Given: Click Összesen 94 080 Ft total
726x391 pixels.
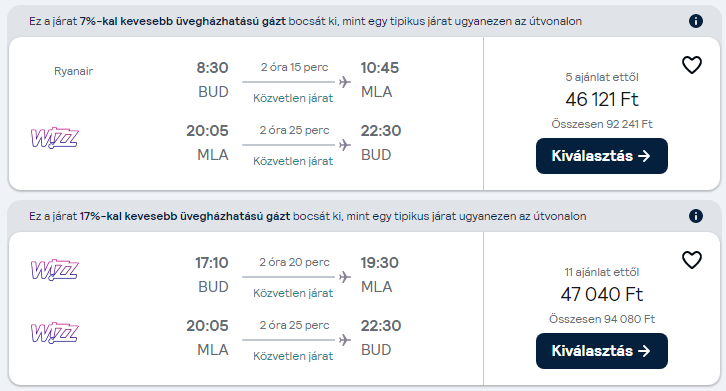Looking at the screenshot, I should tap(602, 319).
